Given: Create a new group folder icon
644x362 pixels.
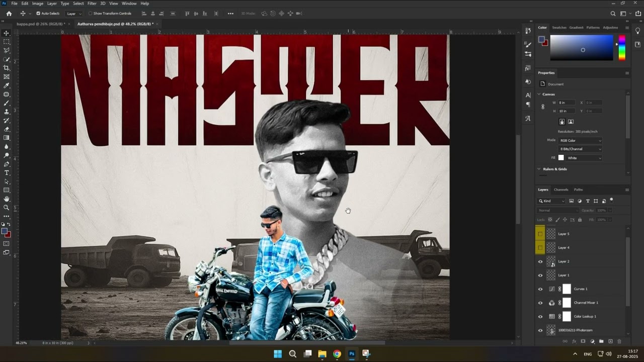Looking at the screenshot, I should [x=601, y=341].
